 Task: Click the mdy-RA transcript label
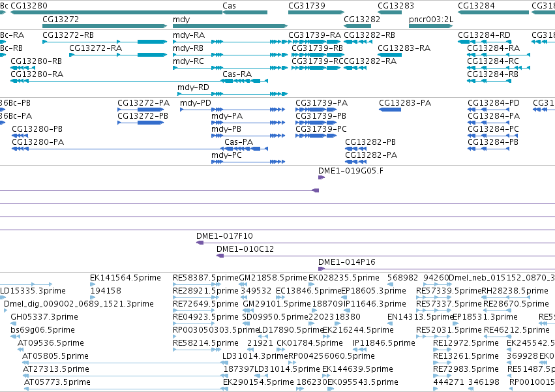(x=188, y=35)
